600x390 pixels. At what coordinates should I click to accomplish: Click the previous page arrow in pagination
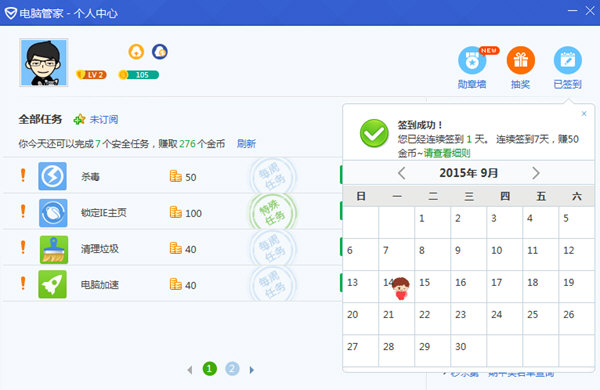[190, 370]
